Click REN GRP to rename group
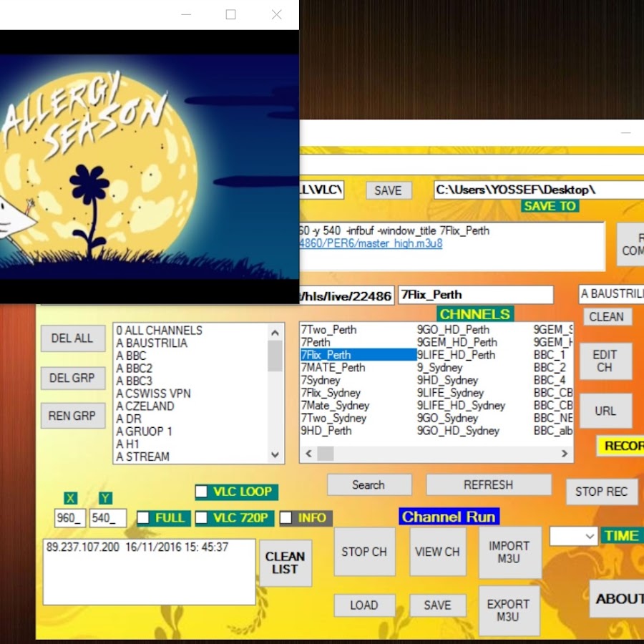644x644 pixels. (x=72, y=416)
